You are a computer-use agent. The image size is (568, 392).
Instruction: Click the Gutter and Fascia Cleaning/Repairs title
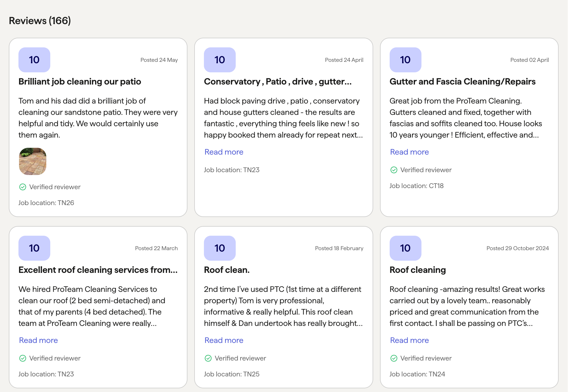click(462, 82)
